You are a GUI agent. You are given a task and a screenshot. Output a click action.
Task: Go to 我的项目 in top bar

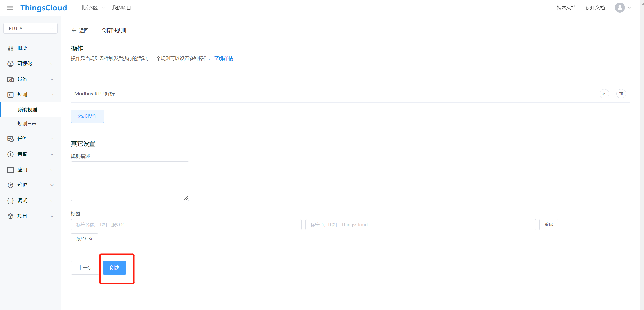122,8
